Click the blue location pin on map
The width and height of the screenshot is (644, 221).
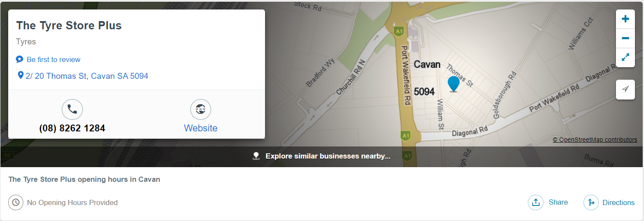pos(453,84)
